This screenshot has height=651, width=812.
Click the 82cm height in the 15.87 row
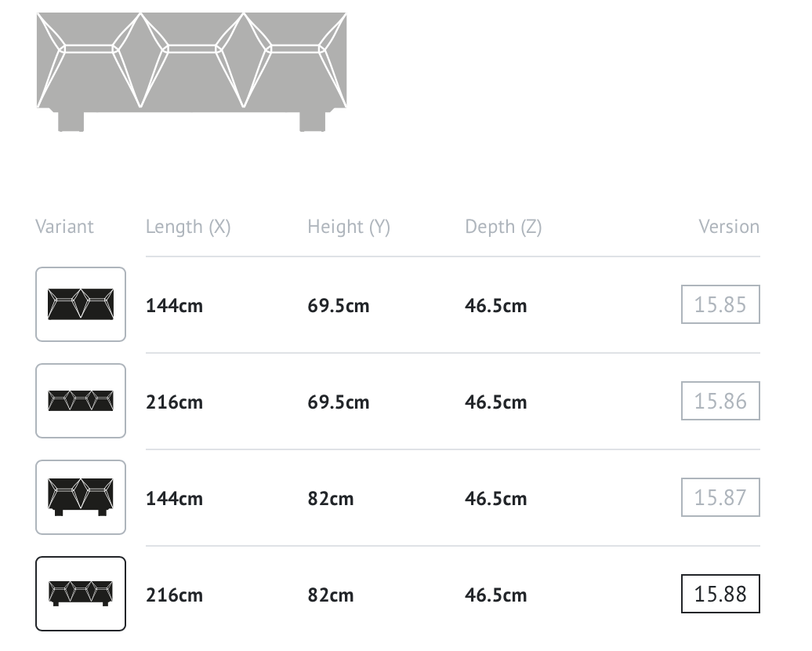pyautogui.click(x=330, y=499)
